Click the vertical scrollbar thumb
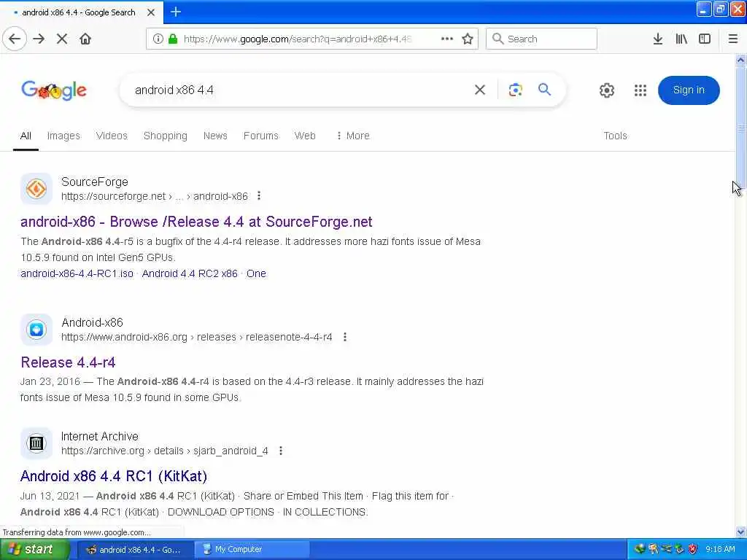 741,128
